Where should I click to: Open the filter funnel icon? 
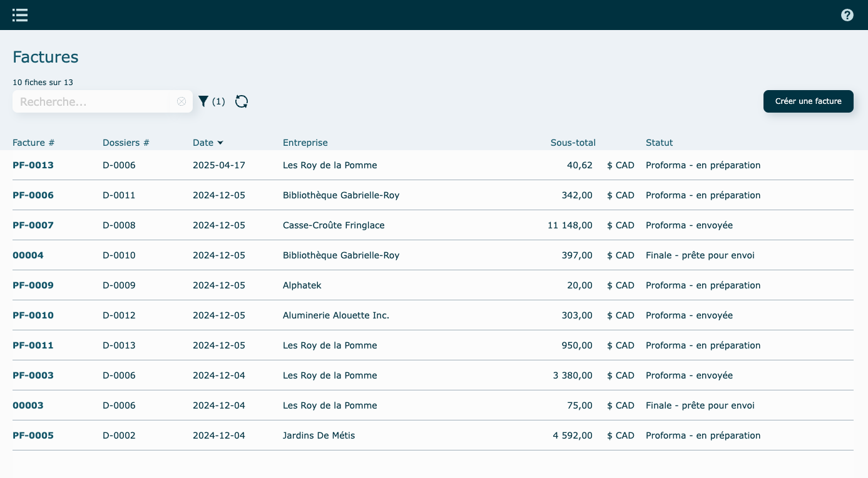[x=203, y=101]
